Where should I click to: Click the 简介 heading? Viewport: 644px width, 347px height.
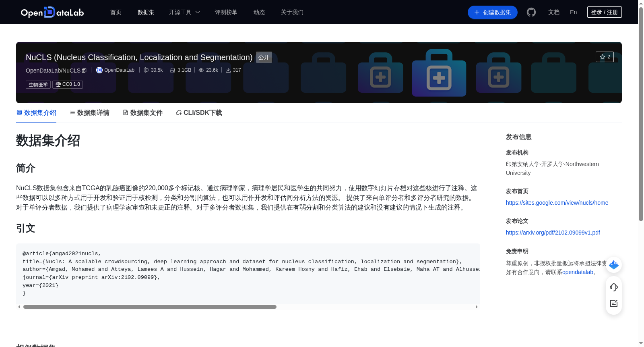(26, 168)
